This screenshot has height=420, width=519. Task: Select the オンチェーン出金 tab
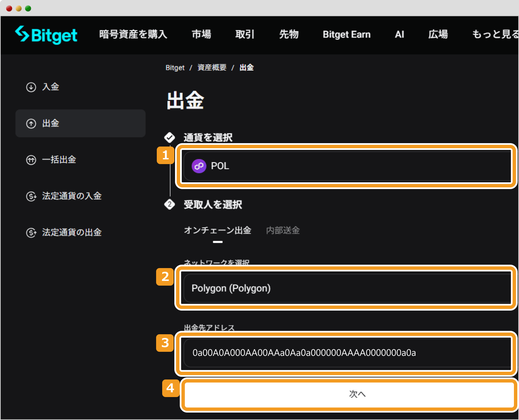(x=218, y=231)
